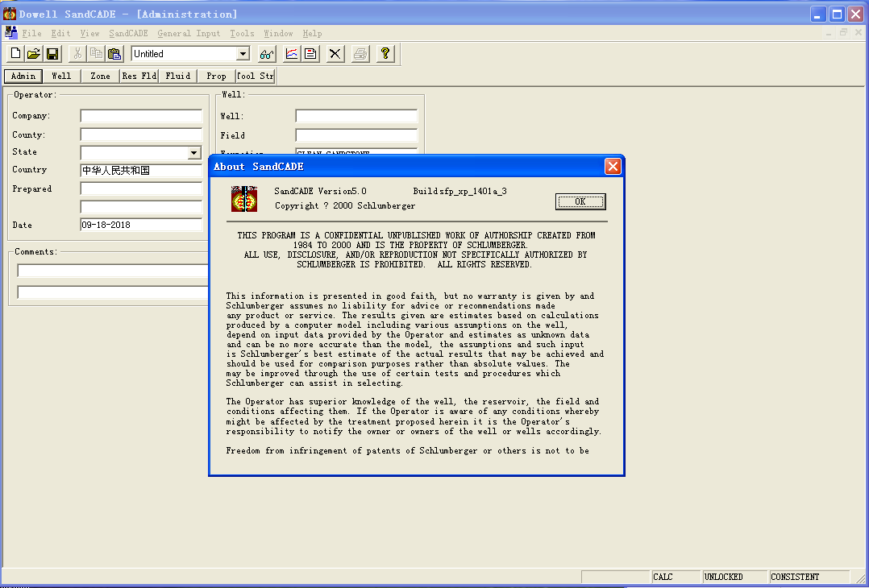Screen dimensions: 869x588
Task: Paste using the clipboard toolbar icon
Action: pyautogui.click(x=114, y=54)
